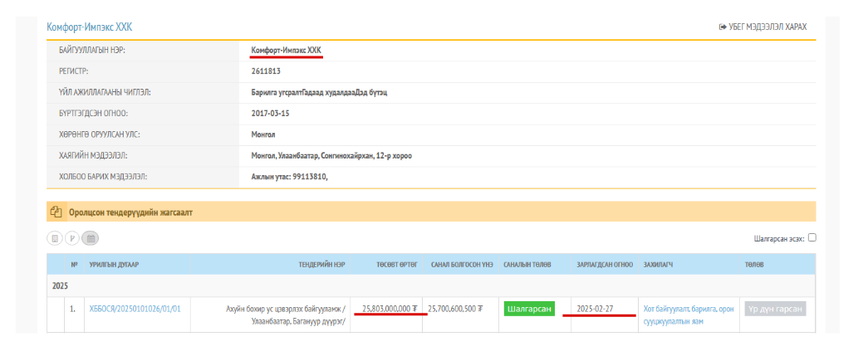
Task: Sort by ЗАХИАЛАГЧ column header
Action: (658, 265)
